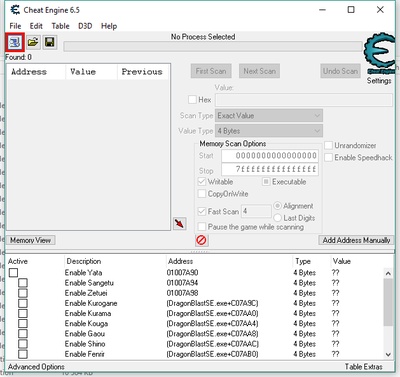
Task: Click the scan Value input field
Action: pos(304,100)
